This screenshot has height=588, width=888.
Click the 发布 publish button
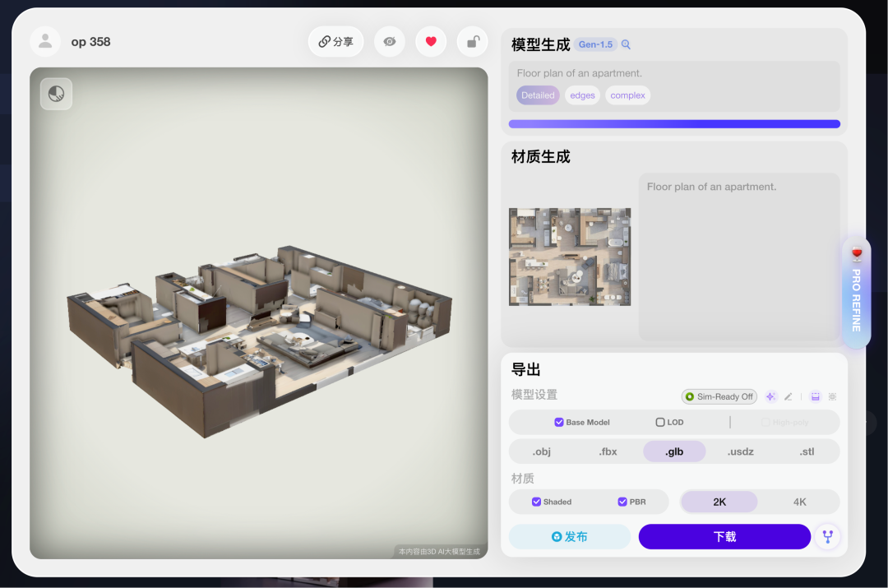coord(570,536)
